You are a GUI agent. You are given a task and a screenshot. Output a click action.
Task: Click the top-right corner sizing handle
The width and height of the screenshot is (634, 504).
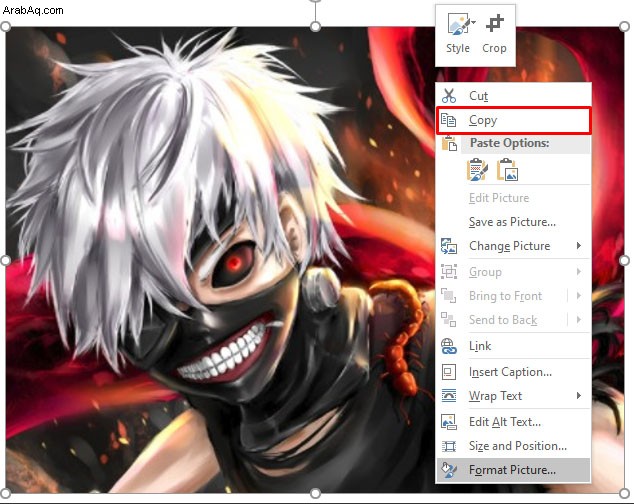pos(624,27)
